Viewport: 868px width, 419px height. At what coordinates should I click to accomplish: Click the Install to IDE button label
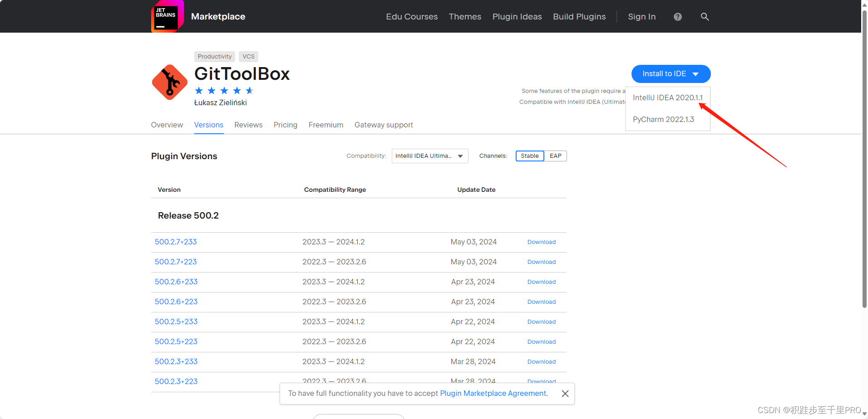pyautogui.click(x=664, y=74)
